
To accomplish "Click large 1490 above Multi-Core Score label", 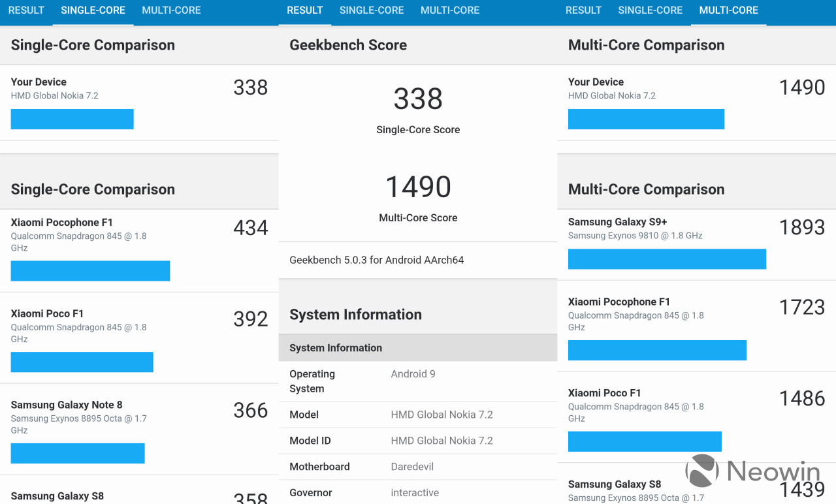I will click(x=418, y=187).
